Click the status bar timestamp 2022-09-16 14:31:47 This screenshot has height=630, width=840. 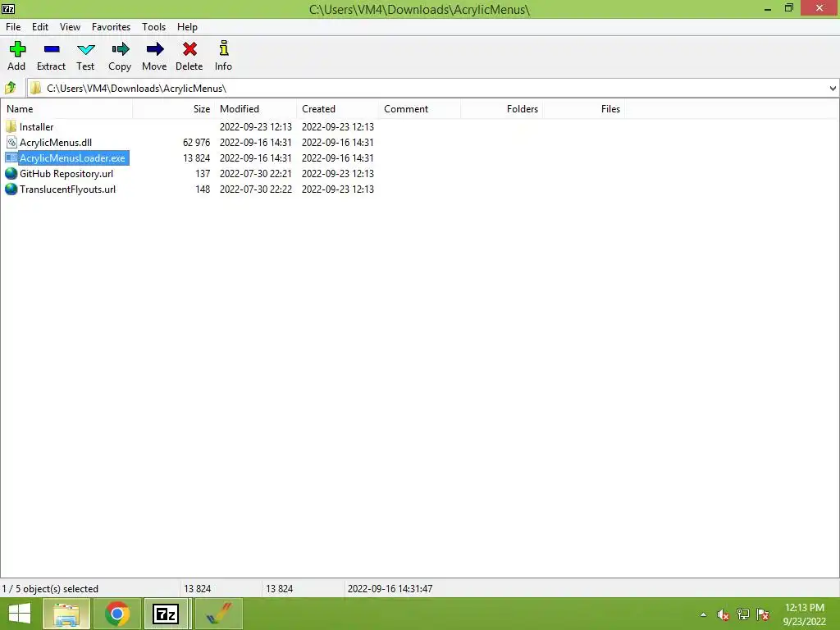tap(390, 589)
